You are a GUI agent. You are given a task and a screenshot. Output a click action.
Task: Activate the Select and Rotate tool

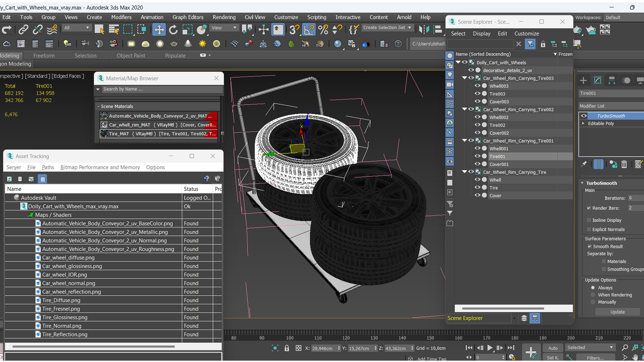click(173, 30)
